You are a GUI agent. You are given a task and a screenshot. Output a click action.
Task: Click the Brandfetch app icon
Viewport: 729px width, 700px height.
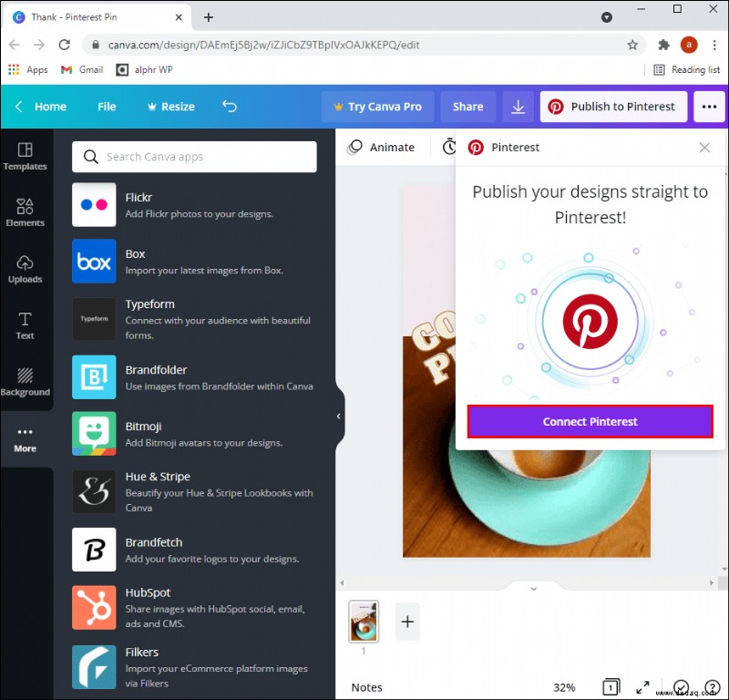coord(94,550)
